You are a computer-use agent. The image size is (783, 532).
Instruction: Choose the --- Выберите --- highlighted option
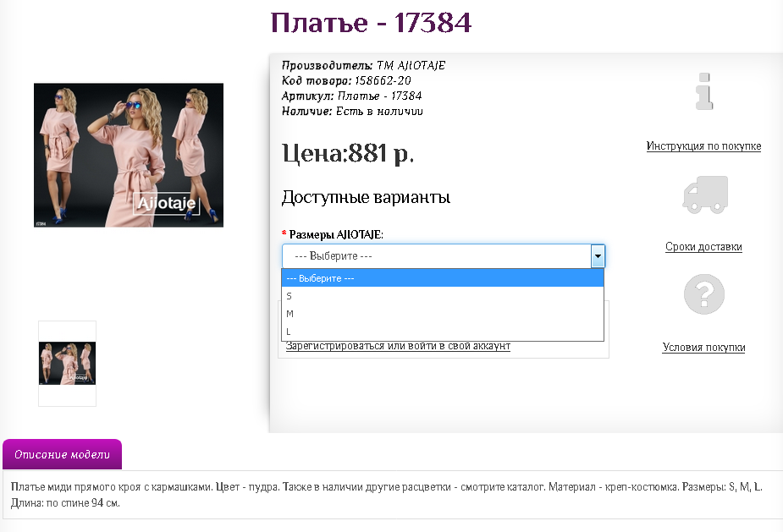443,278
